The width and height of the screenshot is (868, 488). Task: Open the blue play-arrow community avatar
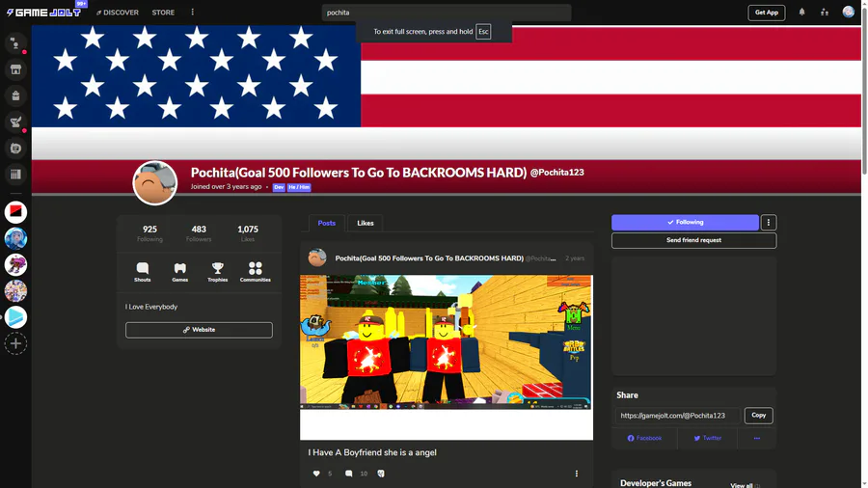tap(15, 317)
